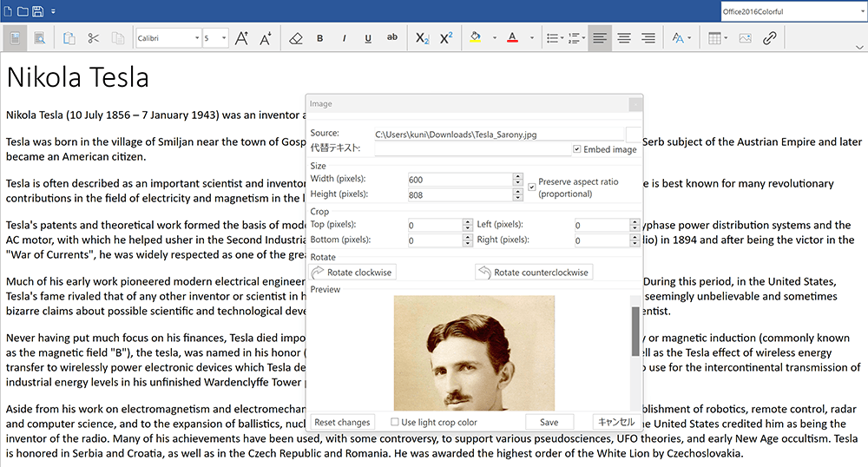Click Reset changes in Image dialog
868x467 pixels.
tap(342, 422)
